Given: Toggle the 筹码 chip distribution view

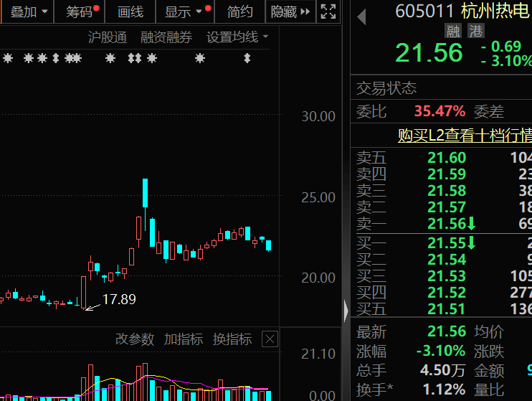Looking at the screenshot, I should coord(80,11).
